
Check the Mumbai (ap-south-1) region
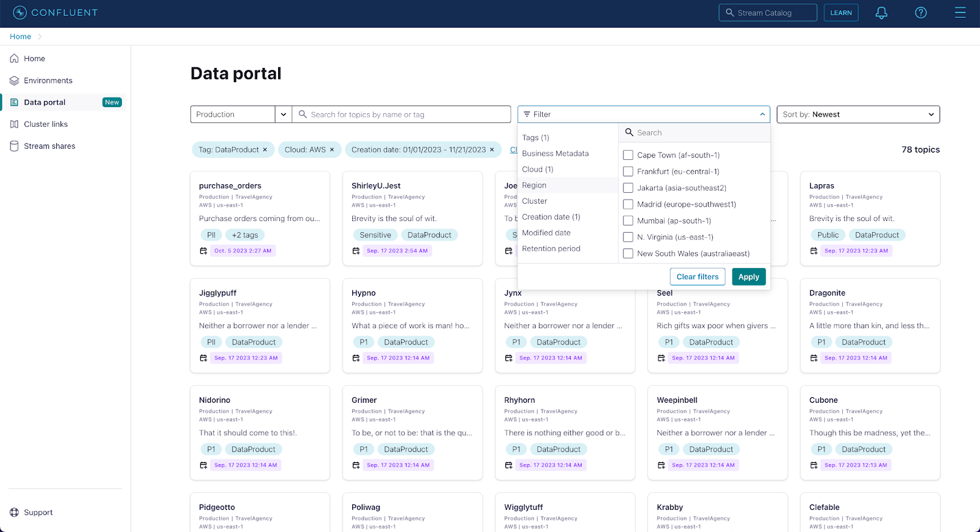(x=628, y=220)
